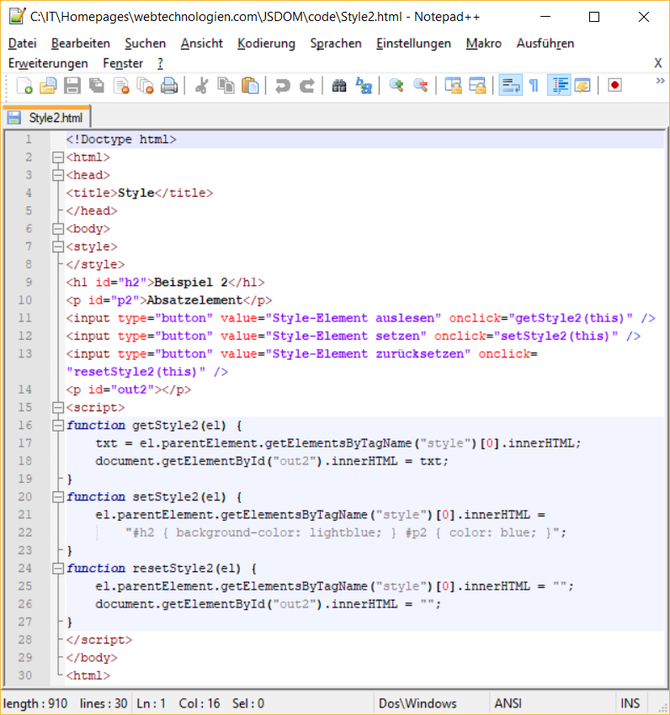Toggle synchronized vertical scrolling icon
The height and width of the screenshot is (715, 670).
[x=453, y=85]
